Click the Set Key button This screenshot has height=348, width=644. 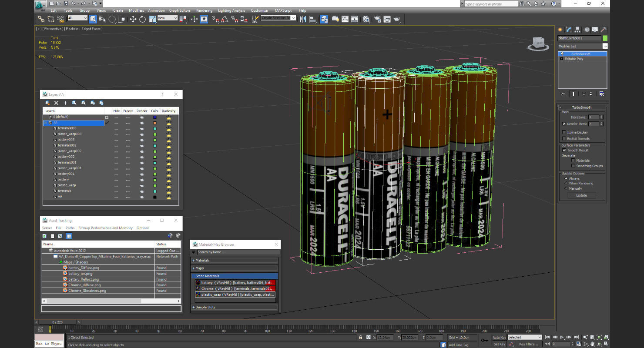click(x=499, y=344)
